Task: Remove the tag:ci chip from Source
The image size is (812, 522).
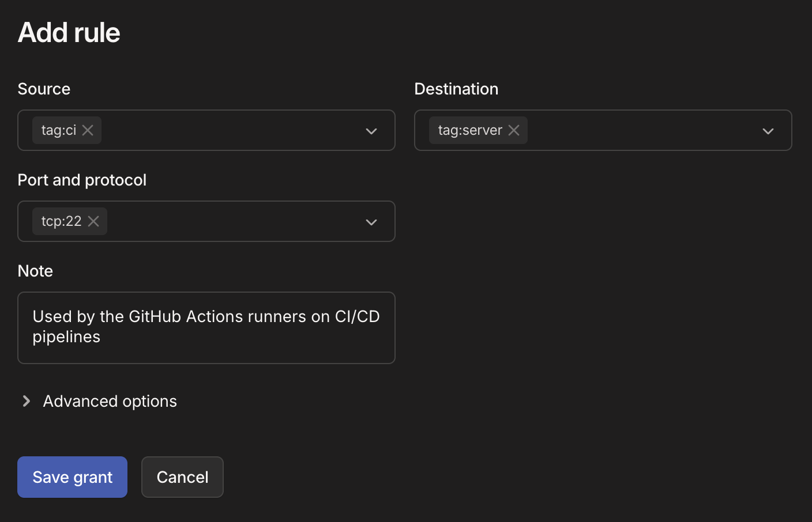Action: coord(88,130)
